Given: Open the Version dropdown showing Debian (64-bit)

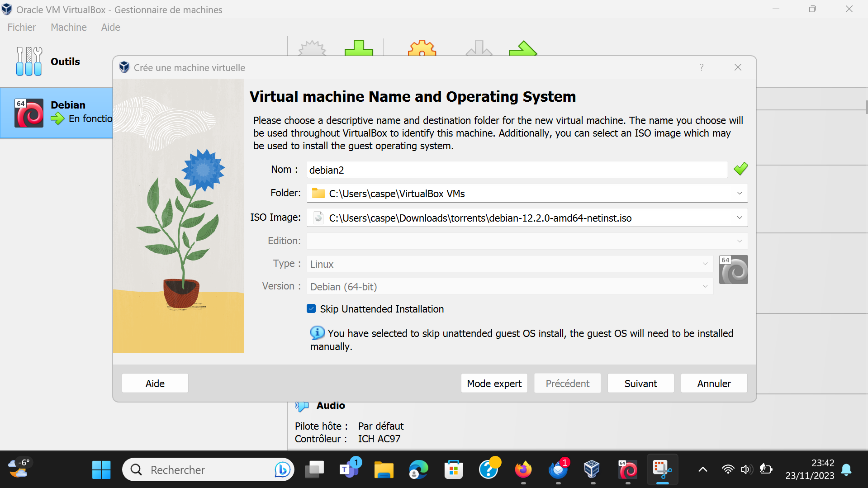Looking at the screenshot, I should [510, 287].
